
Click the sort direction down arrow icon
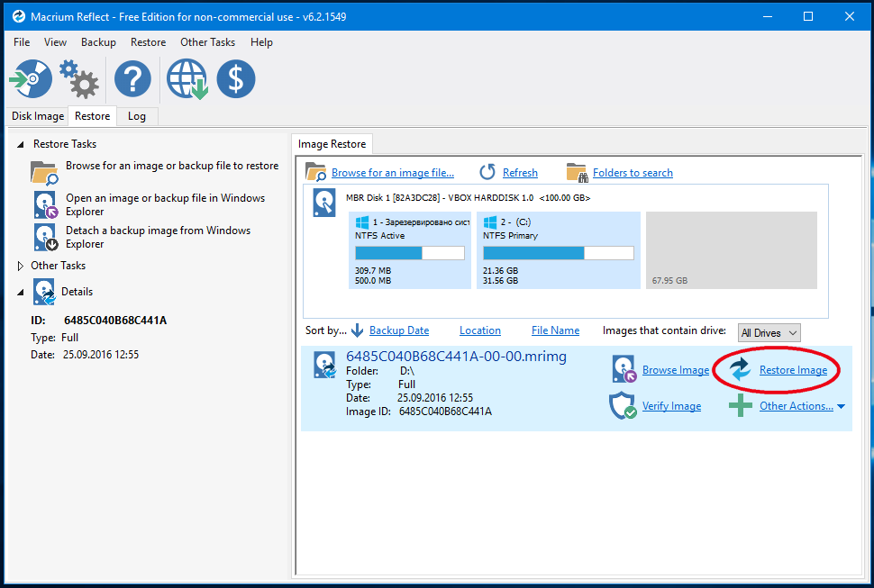(358, 330)
